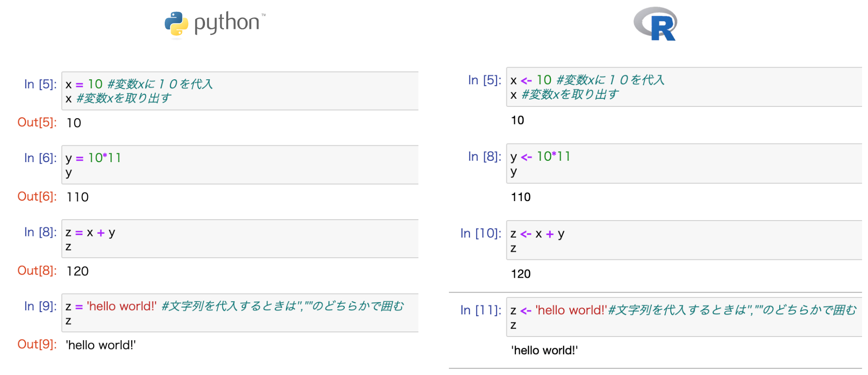Click Python output value 110
The width and height of the screenshot is (868, 375).
tap(77, 197)
